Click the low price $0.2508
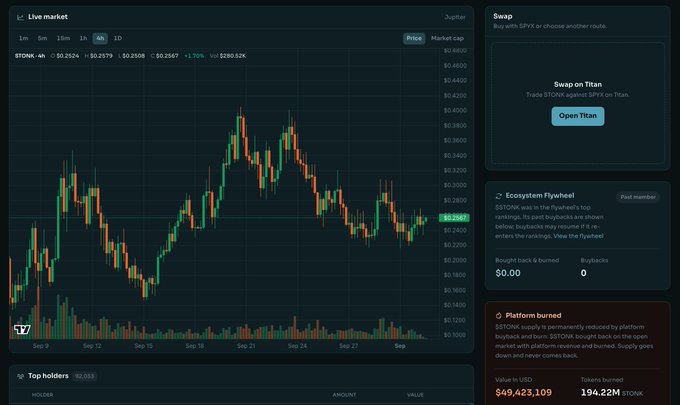Screen dimensions: 680x405 [x=134, y=56]
